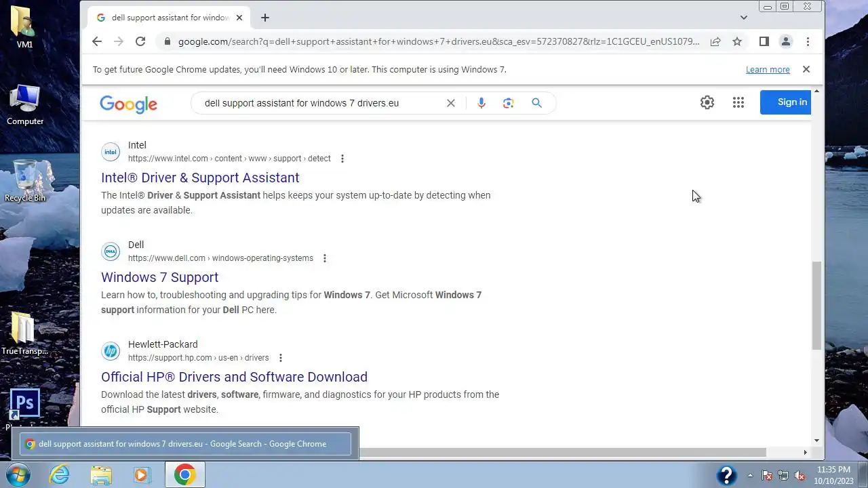The width and height of the screenshot is (868, 488).
Task: Click the page vertical scrollbar thumb
Action: click(816, 306)
